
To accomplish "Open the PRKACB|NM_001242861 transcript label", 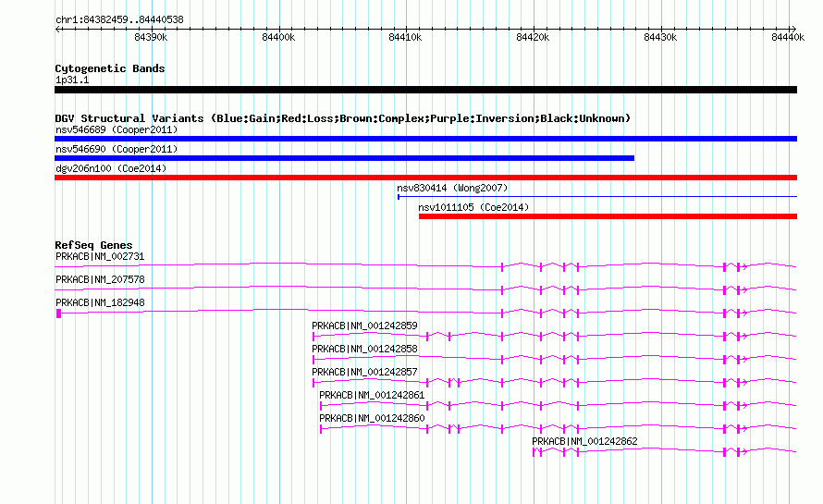I will pos(372,395).
